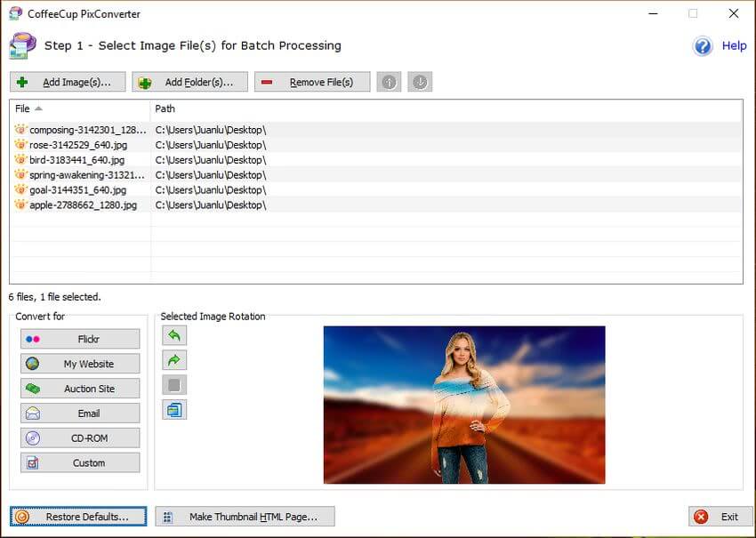This screenshot has height=538, width=756.
Task: Sort list by File column header
Action: (80, 109)
